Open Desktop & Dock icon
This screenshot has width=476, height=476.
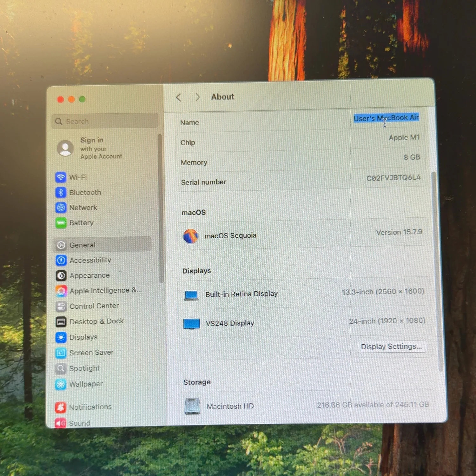pos(61,322)
